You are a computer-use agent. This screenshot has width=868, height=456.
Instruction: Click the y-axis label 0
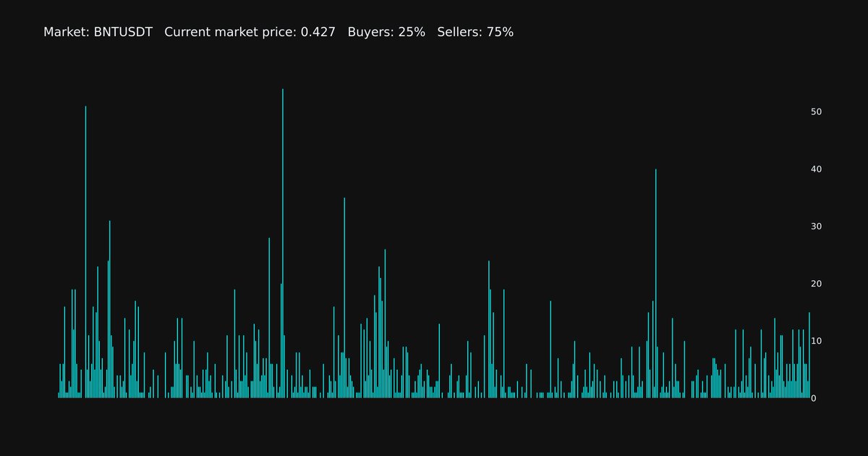(814, 398)
